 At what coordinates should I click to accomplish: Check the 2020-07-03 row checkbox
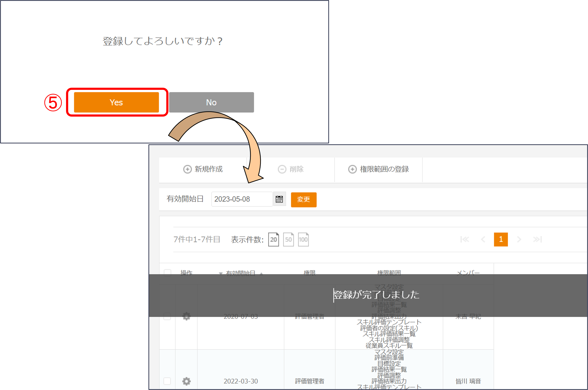[167, 316]
